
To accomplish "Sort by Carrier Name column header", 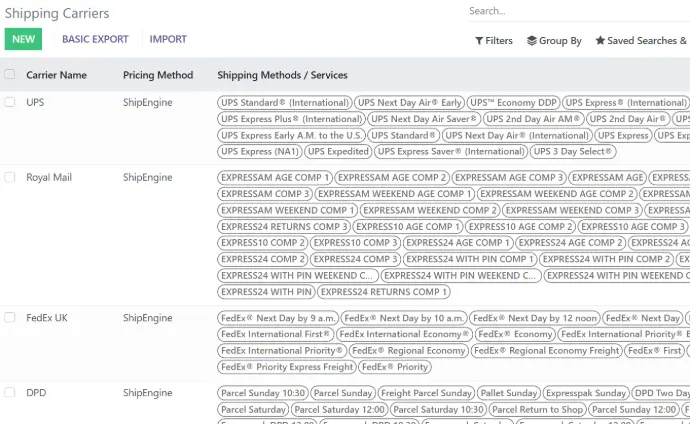I will 56,75.
